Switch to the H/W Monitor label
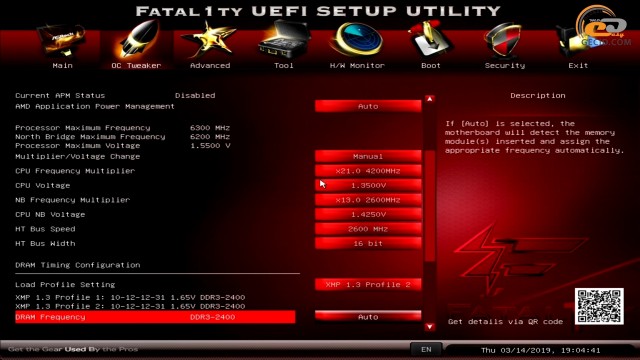The width and height of the screenshot is (640, 360). [357, 65]
